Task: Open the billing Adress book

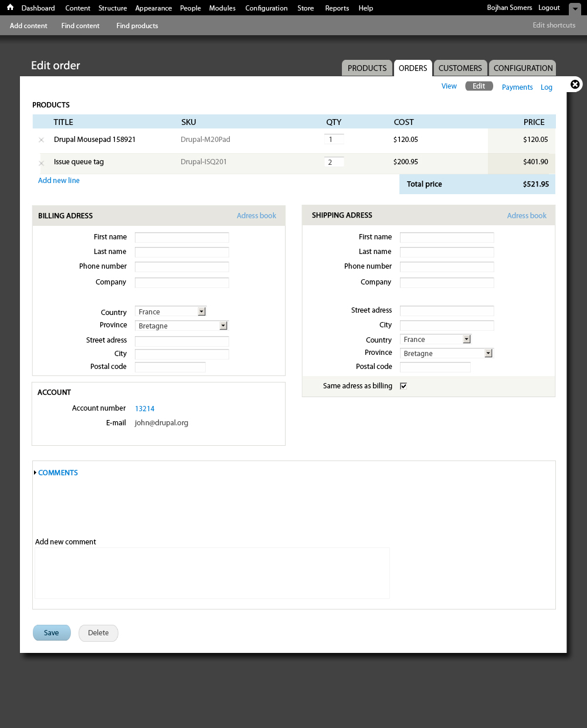Action: (x=256, y=215)
